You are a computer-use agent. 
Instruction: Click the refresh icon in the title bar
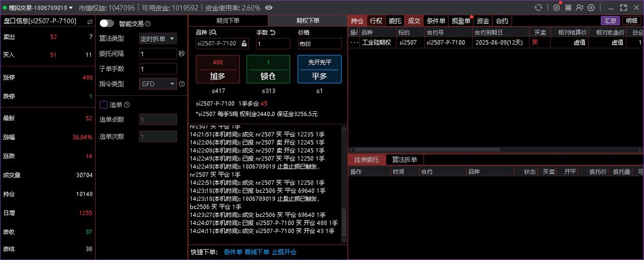[539, 8]
